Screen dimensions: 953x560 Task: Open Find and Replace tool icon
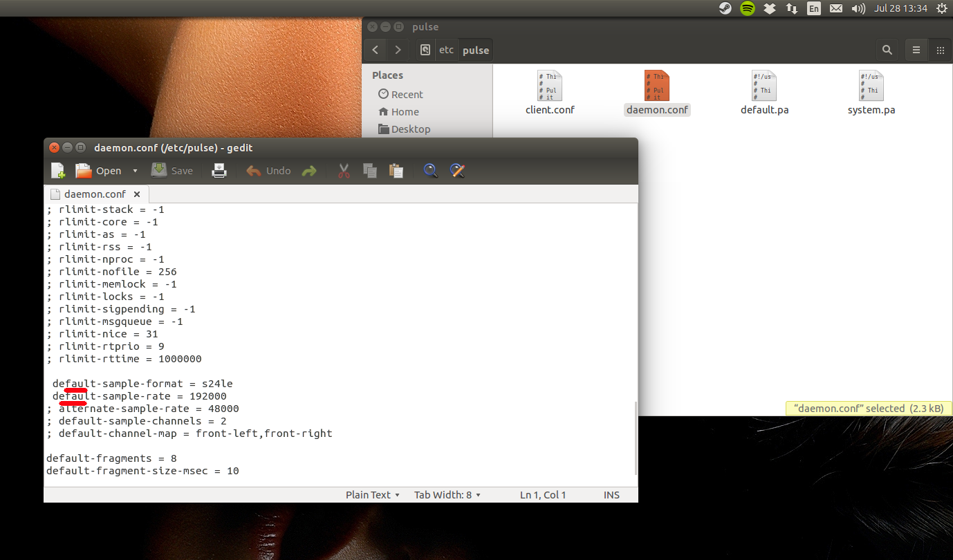tap(456, 171)
